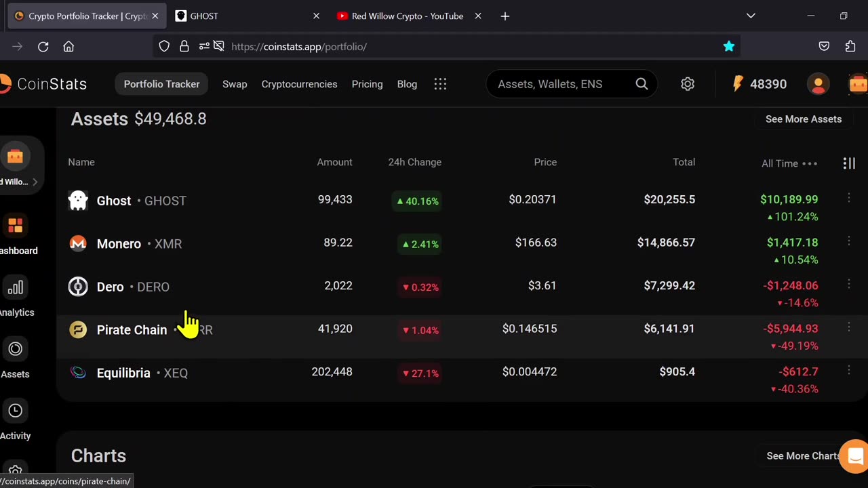Screen dimensions: 868x488
Task: Open the Cryptocurrencies nav item
Action: (299, 84)
